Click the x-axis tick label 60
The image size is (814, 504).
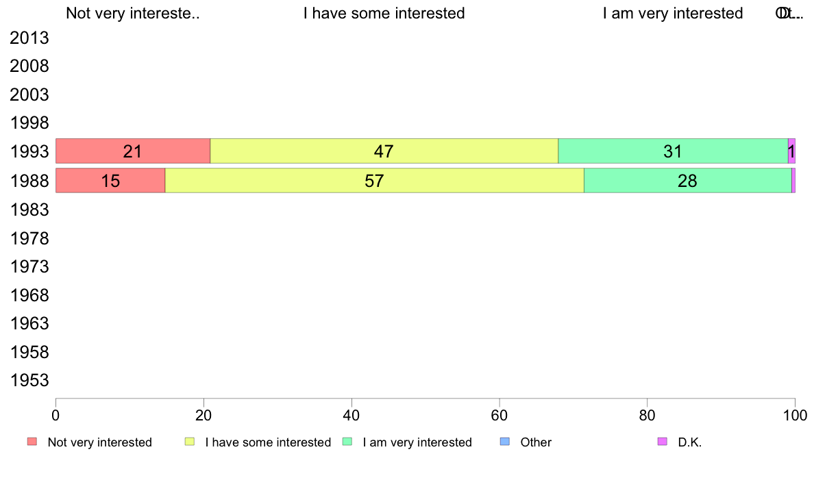(x=500, y=415)
